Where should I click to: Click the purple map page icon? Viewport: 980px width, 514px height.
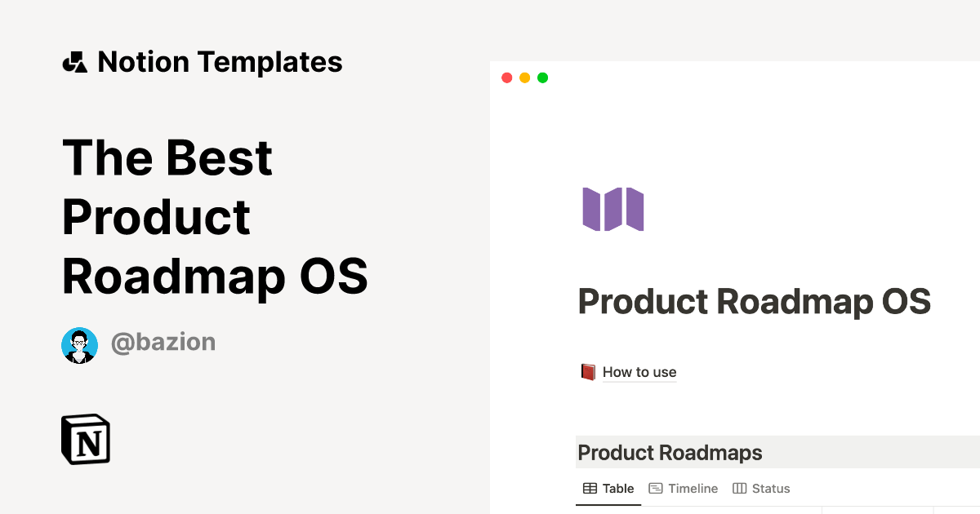[x=612, y=209]
